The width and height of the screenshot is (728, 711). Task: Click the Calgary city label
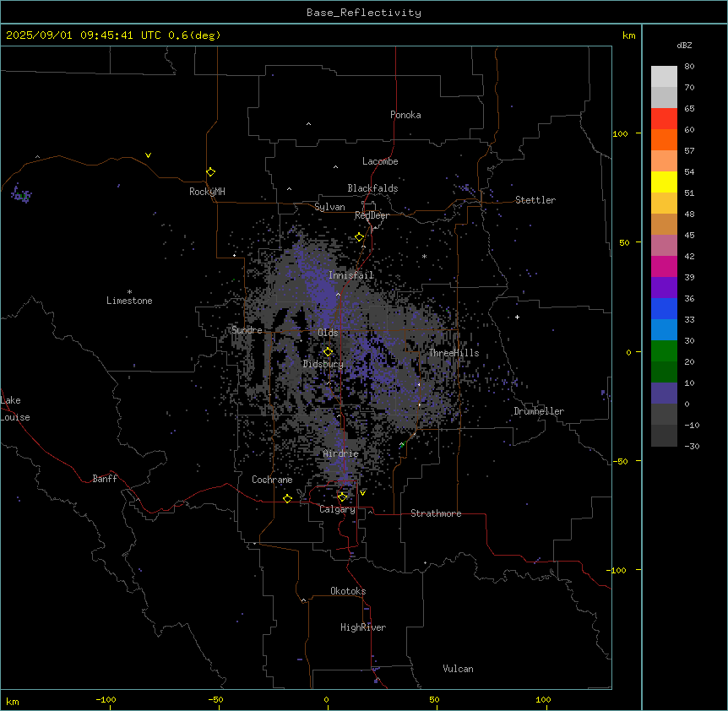click(x=337, y=509)
